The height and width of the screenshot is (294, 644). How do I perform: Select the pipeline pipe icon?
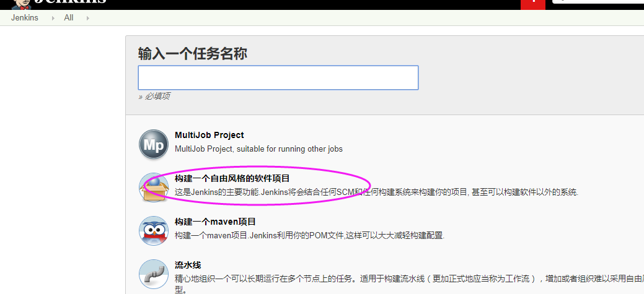pos(154,274)
